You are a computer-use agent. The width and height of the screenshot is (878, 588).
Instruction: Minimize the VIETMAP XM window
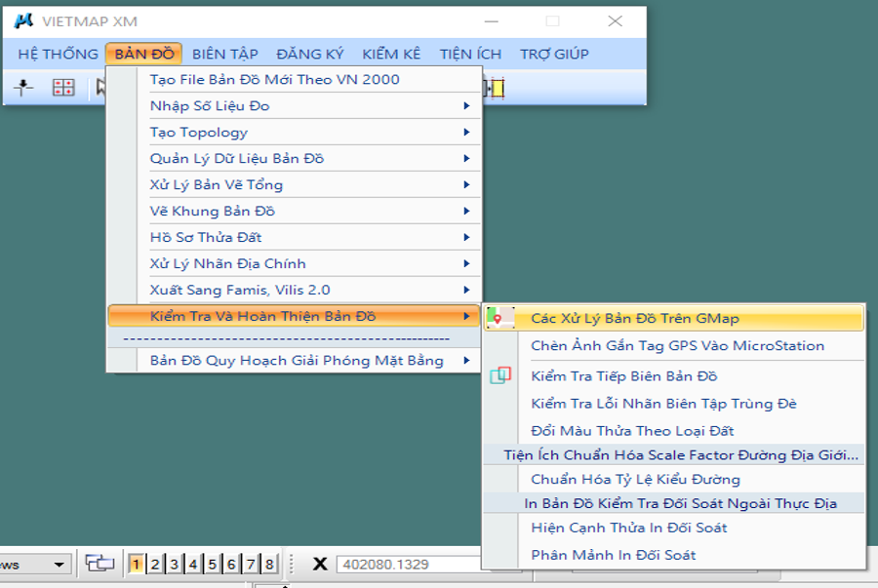491,21
